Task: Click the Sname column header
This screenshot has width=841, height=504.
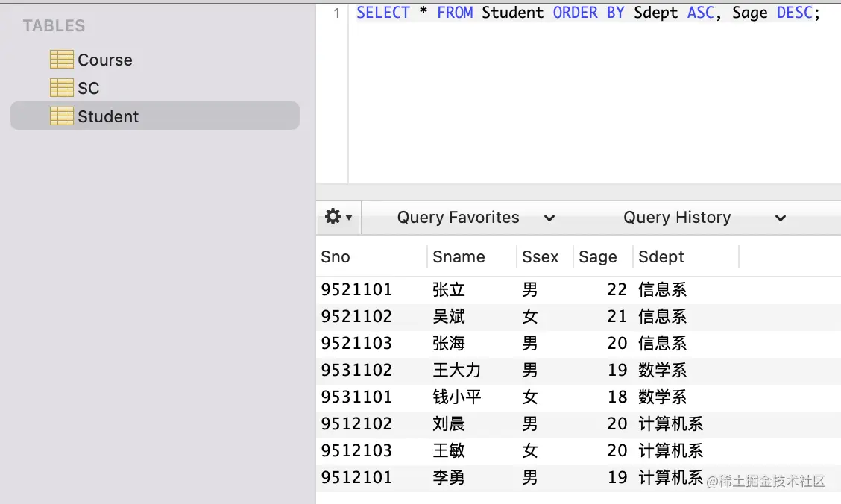Action: (x=459, y=256)
